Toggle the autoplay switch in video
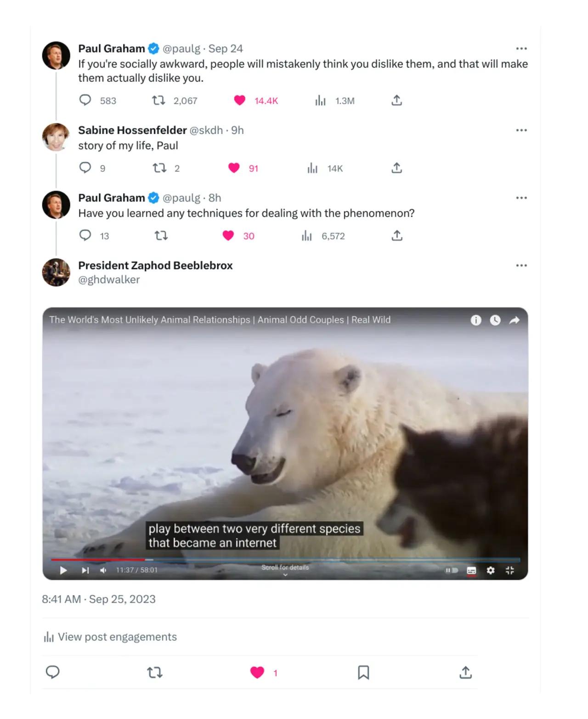Screen dimensions: 588x719 pyautogui.click(x=452, y=570)
